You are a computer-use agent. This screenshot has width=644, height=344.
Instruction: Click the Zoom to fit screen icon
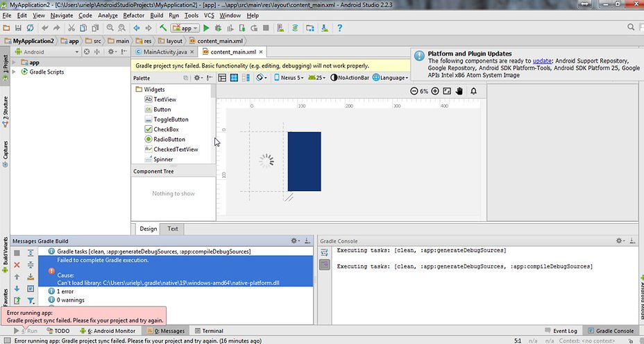pyautogui.click(x=447, y=91)
